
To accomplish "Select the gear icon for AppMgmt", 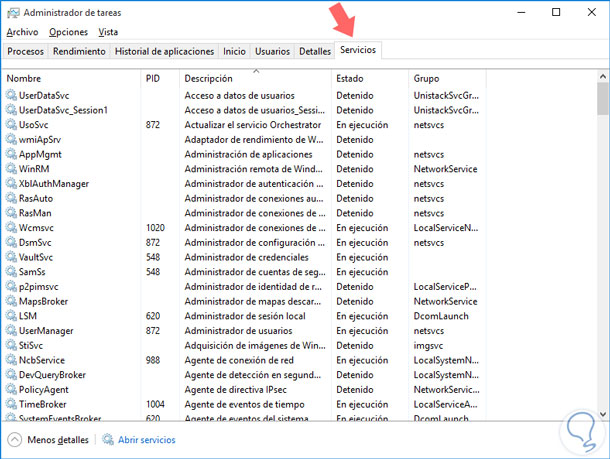I will pyautogui.click(x=11, y=154).
